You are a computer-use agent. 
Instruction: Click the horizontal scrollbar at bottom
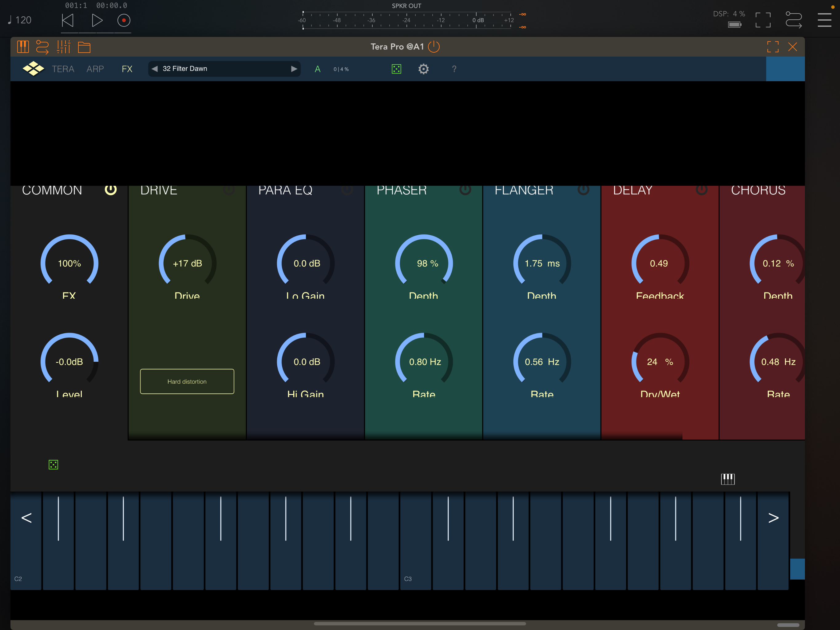420,624
